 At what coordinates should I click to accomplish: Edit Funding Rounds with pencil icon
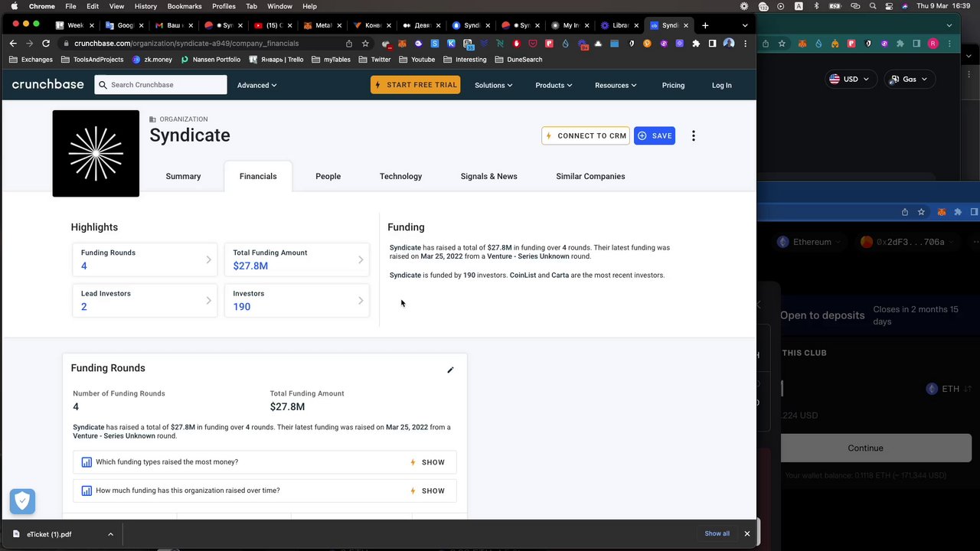tap(450, 370)
